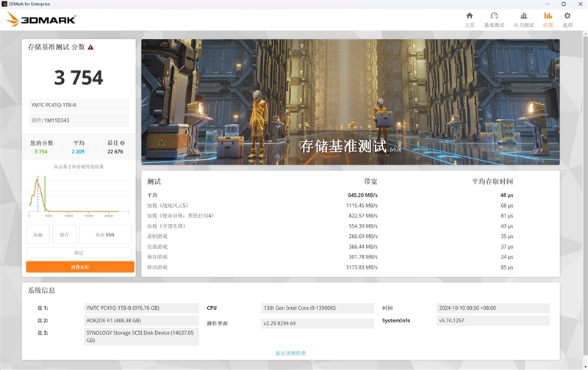Click the 85 µs access time value
The height and width of the screenshot is (370, 588).
tap(506, 267)
